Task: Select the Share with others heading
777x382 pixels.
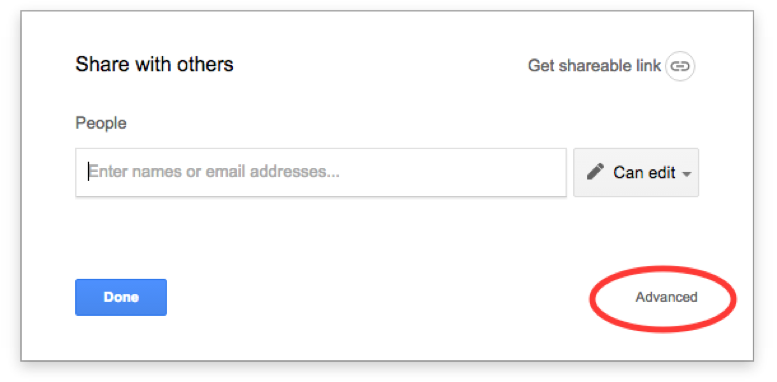Action: [154, 64]
